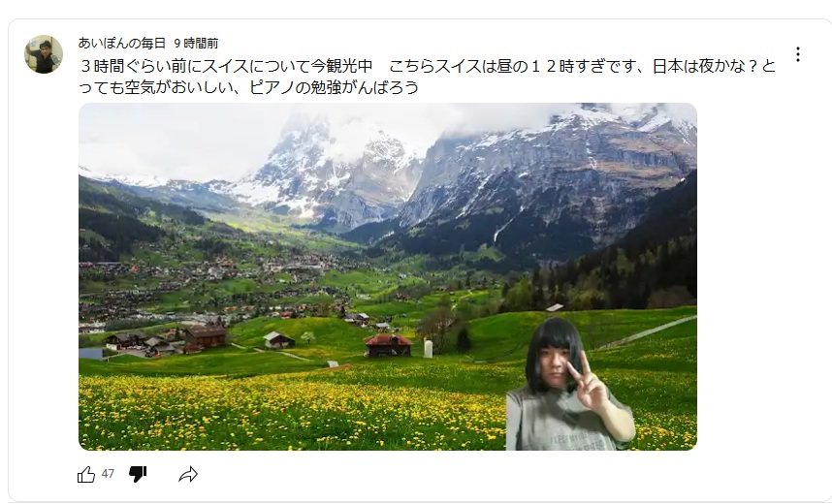Viewport: 832px width, 504px height.
Task: Open the channel avatar profile picture
Action: (44, 54)
